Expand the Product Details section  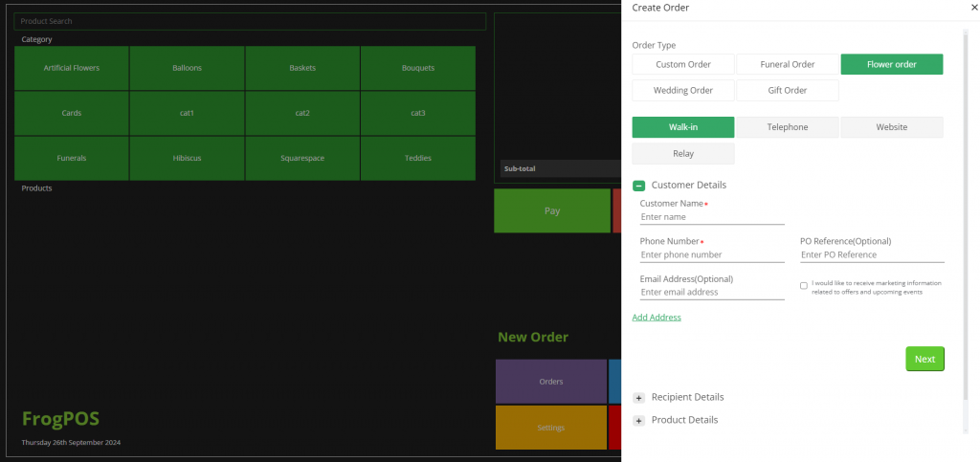[x=638, y=420]
